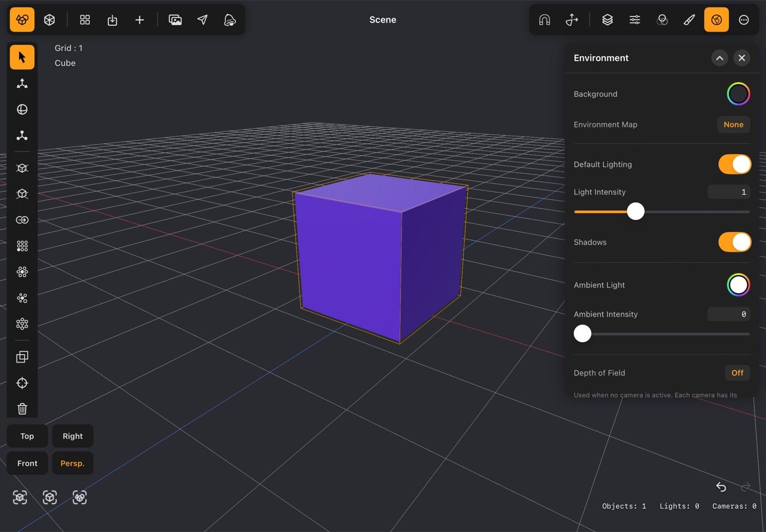The image size is (766, 532).
Task: Close the Environment panel
Action: pos(741,58)
